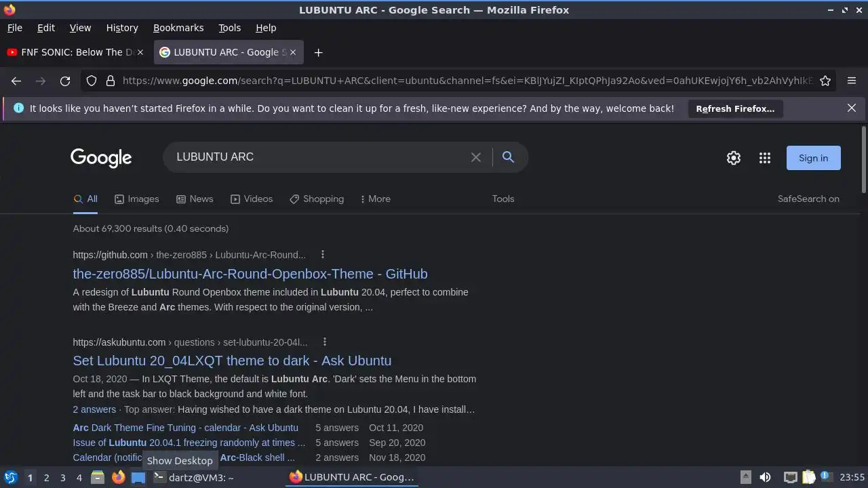
Task: Click the taskbar clock showing 23:55
Action: [x=852, y=477]
